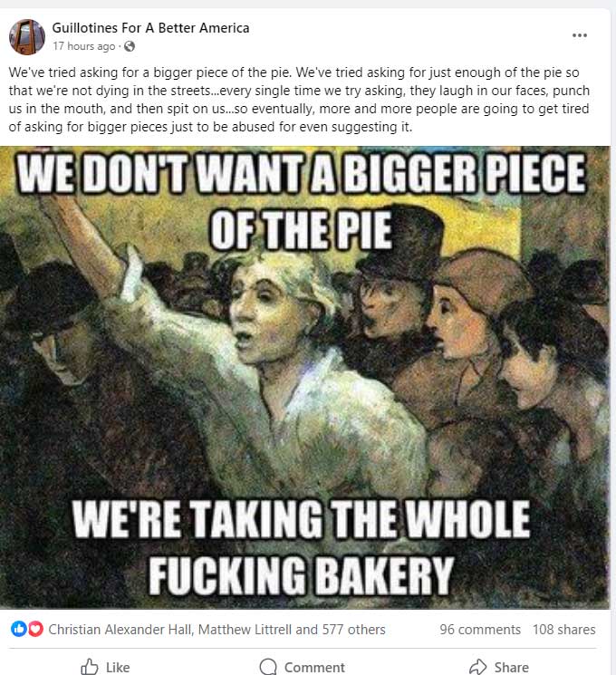The height and width of the screenshot is (675, 616).
Task: Open Matthew Littrell's profile
Action: [x=245, y=630]
